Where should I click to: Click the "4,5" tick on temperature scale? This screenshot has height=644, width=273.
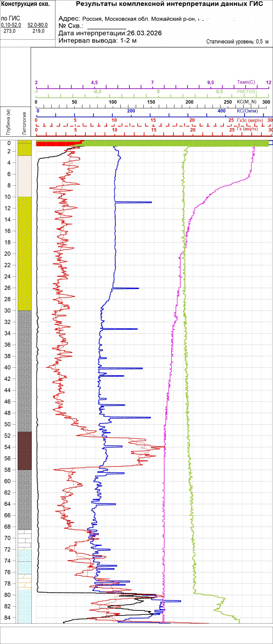[x=94, y=83]
